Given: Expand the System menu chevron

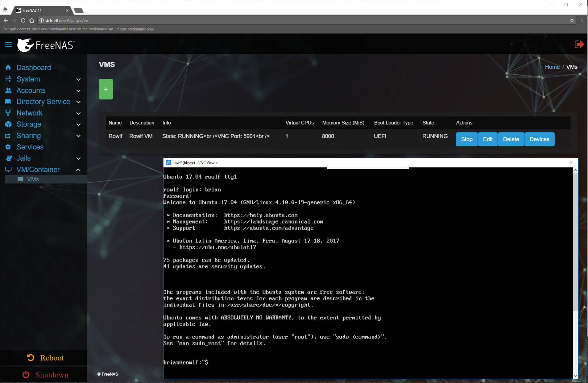Looking at the screenshot, I should 78,79.
